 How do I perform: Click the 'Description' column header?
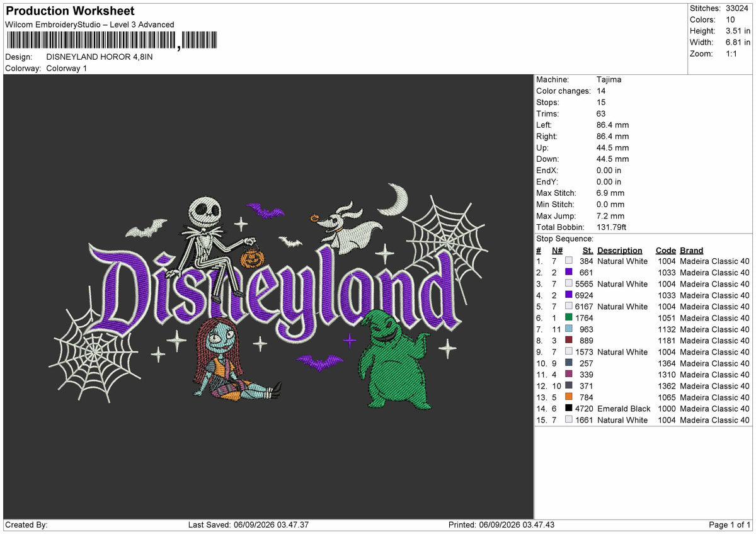pos(620,251)
